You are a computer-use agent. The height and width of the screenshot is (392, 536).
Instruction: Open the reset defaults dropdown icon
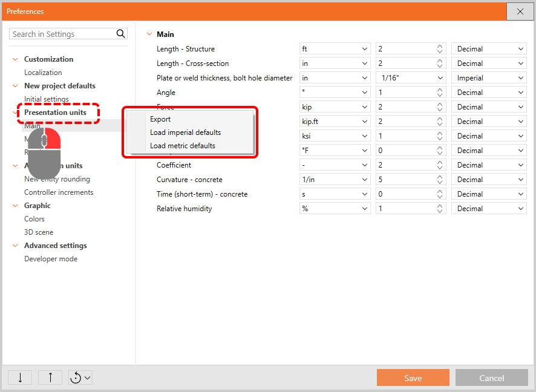click(80, 377)
